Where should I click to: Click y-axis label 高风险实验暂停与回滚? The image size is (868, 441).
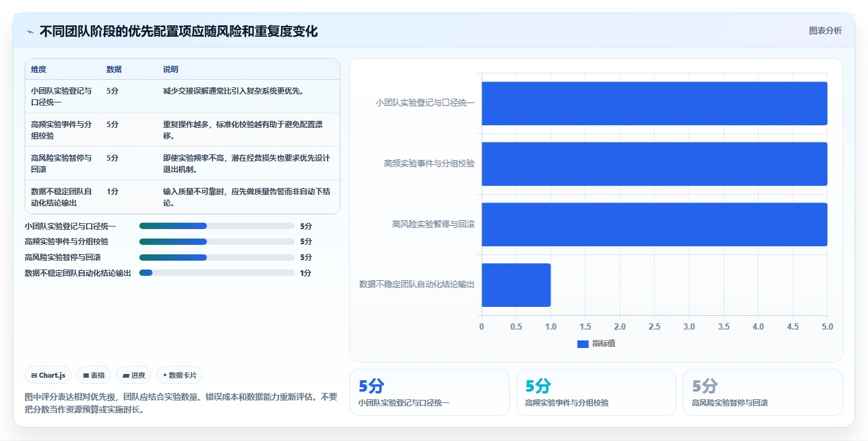click(433, 224)
